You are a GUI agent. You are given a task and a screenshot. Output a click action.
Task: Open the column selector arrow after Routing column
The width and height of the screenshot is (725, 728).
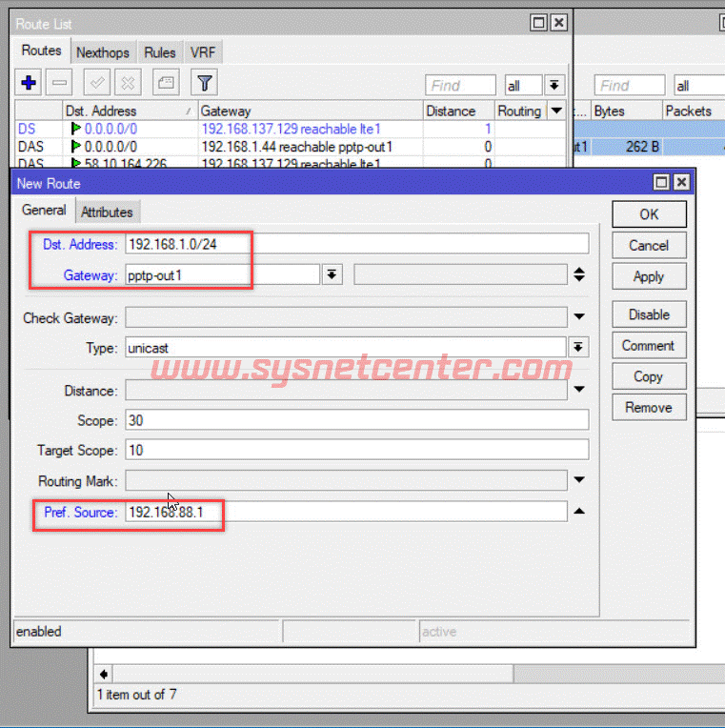tap(556, 111)
